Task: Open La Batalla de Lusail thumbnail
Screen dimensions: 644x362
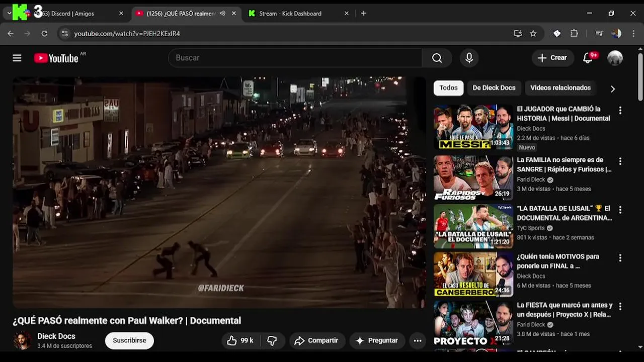Action: (x=473, y=226)
